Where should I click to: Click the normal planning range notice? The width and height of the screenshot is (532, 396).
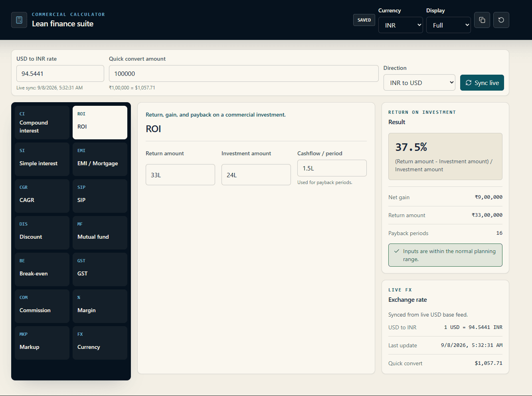click(445, 255)
